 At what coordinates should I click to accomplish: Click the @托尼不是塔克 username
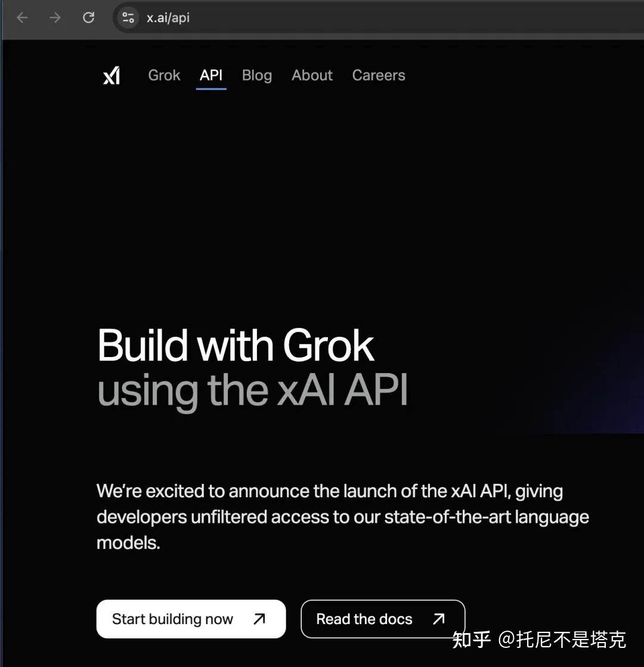(x=562, y=640)
